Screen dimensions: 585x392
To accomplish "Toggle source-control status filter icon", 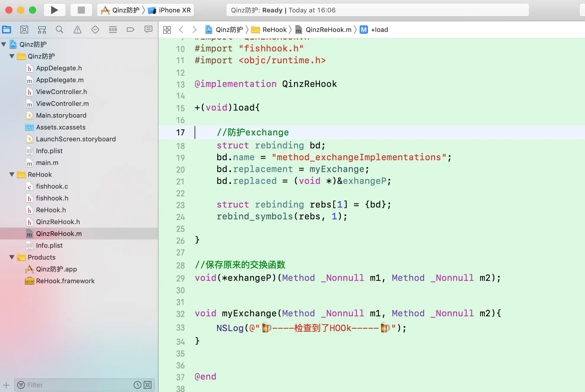I will pyautogui.click(x=148, y=385).
